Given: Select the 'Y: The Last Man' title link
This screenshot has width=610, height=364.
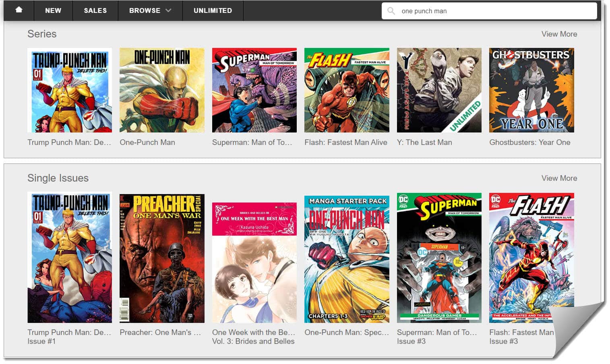Looking at the screenshot, I should (424, 142).
